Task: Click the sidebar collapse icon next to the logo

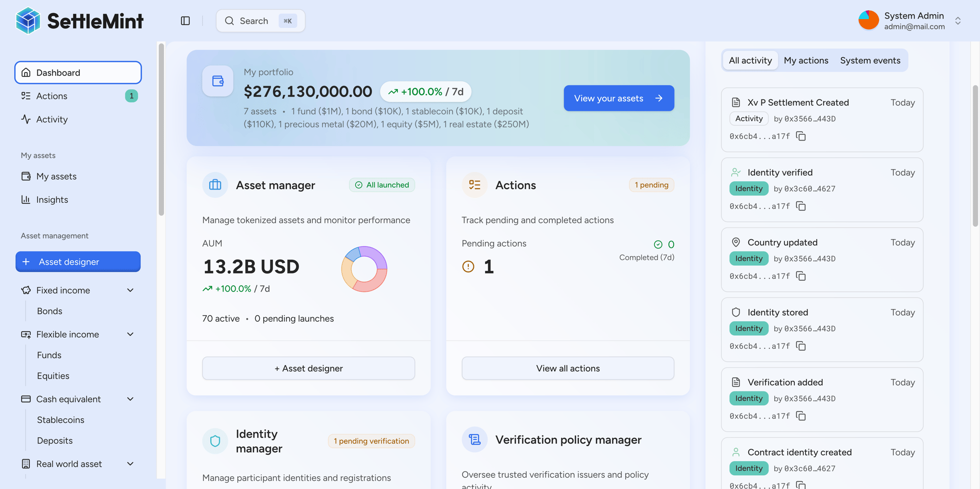Action: [185, 21]
